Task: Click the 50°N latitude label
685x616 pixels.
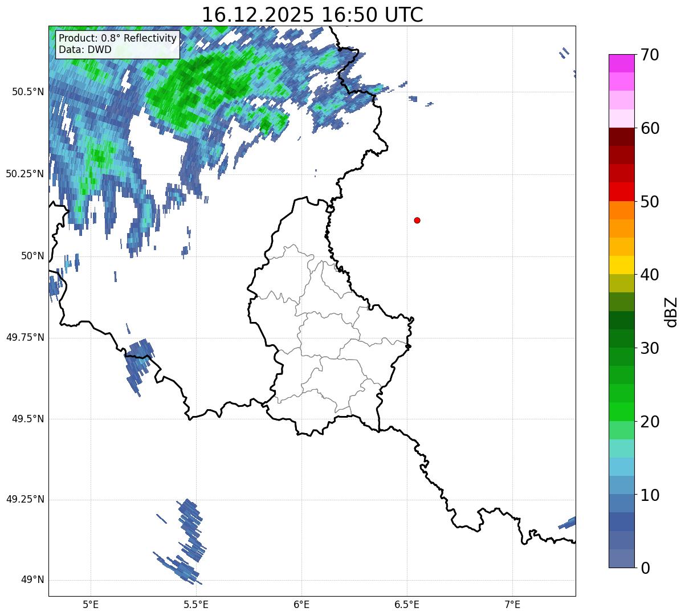Action: tap(32, 256)
